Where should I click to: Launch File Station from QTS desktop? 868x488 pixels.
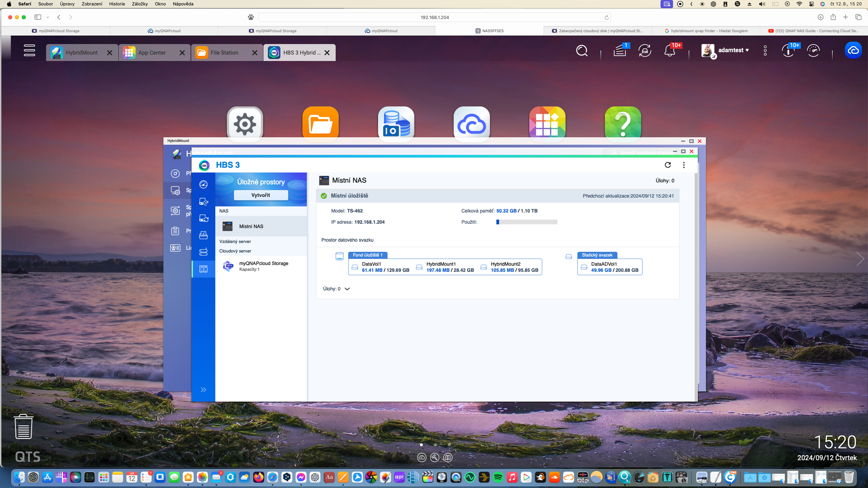tap(320, 124)
